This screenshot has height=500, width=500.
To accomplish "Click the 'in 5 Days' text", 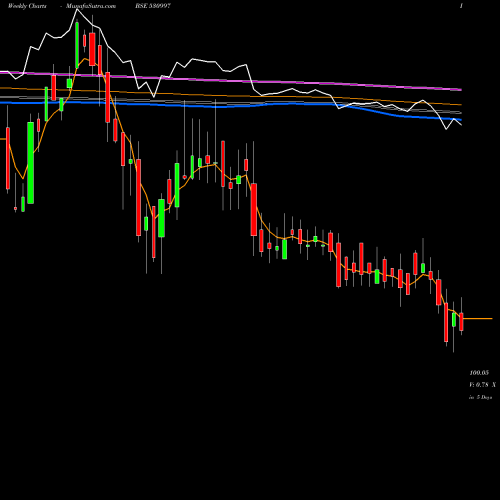I will [480, 397].
